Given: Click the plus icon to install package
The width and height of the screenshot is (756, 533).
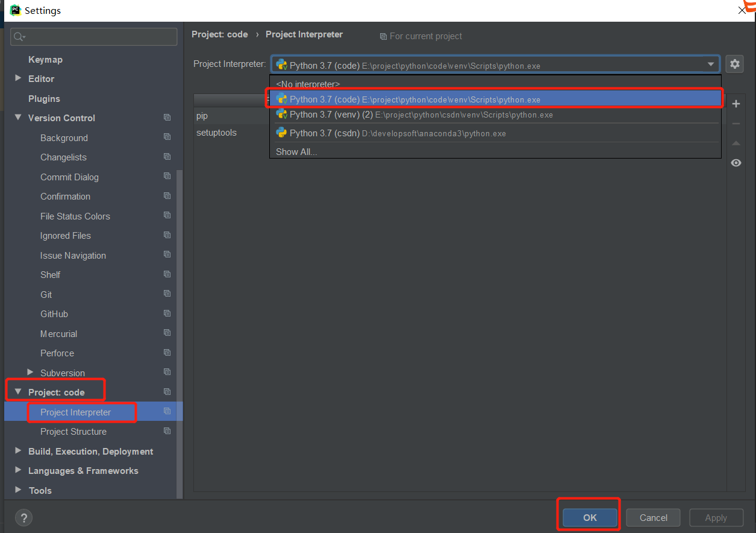Looking at the screenshot, I should point(736,104).
